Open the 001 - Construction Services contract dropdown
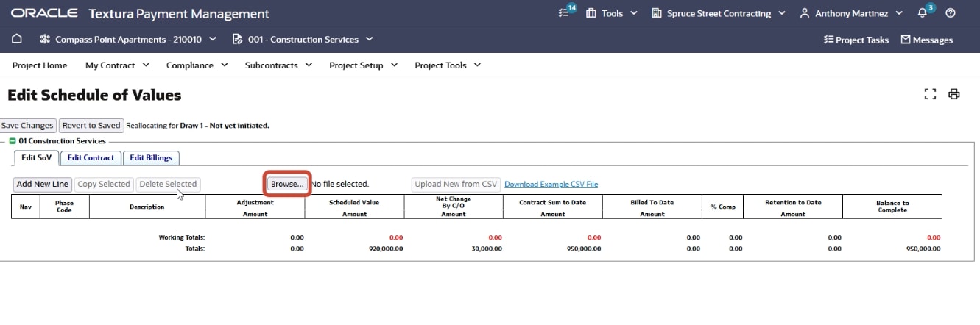980x325 pixels. click(x=303, y=39)
